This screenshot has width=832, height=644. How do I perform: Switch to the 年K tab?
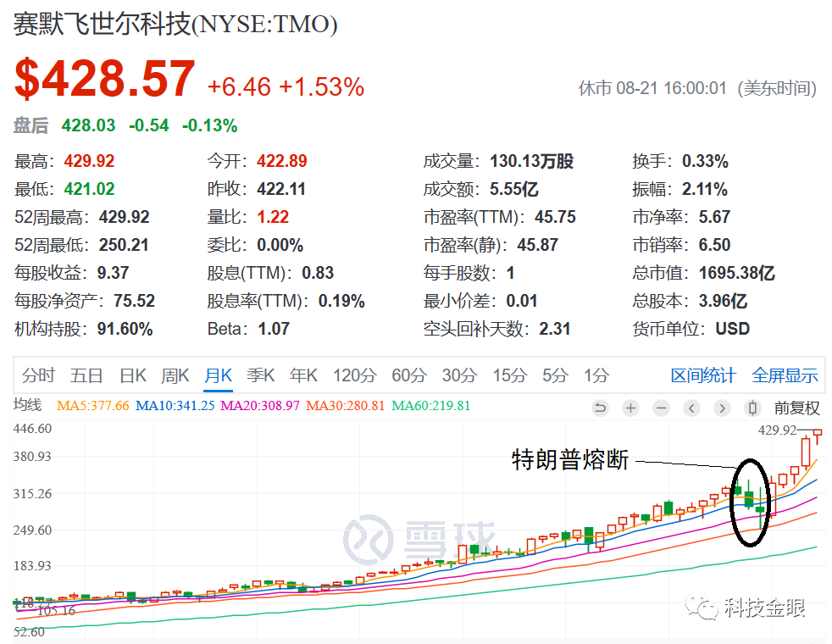(x=303, y=375)
